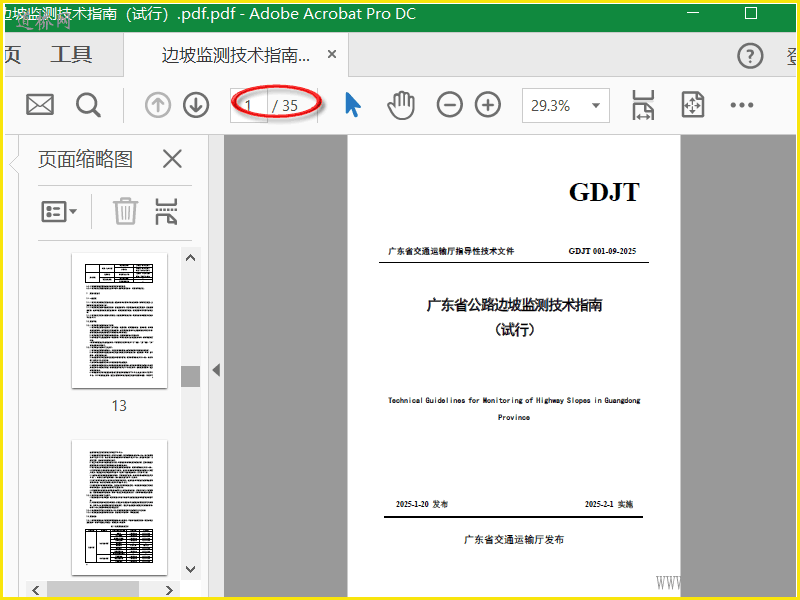Click 广东省交通运输厅指导性技术文件 header text
The width and height of the screenshot is (800, 600).
pyautogui.click(x=451, y=251)
